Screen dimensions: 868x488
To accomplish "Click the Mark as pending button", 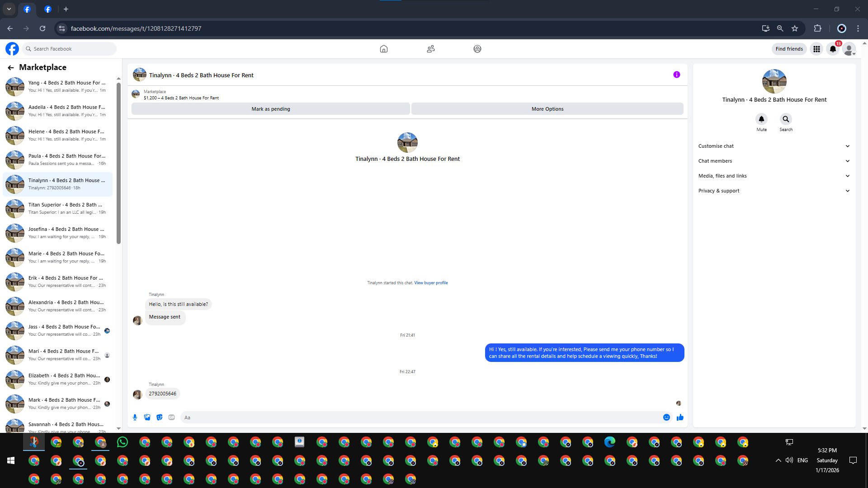I will pos(270,109).
